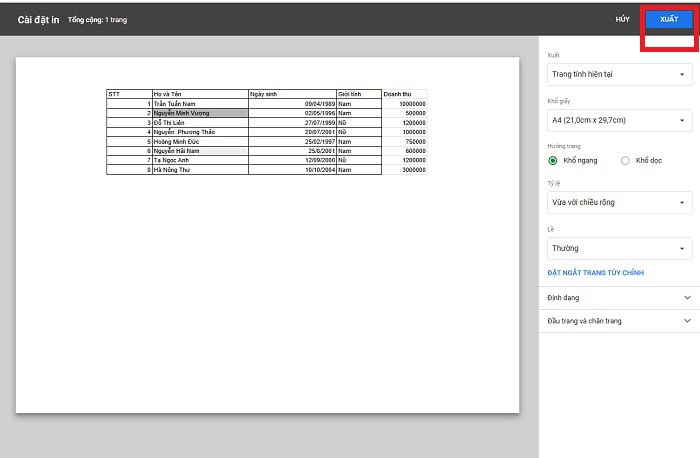Viewport: 700px width, 458px height.
Task: Select the 'Khổ ngang' landscape radio button
Action: coord(553,160)
